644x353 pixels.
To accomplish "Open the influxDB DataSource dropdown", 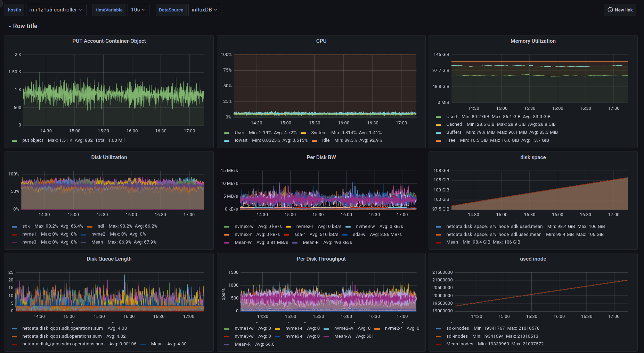I will (204, 10).
